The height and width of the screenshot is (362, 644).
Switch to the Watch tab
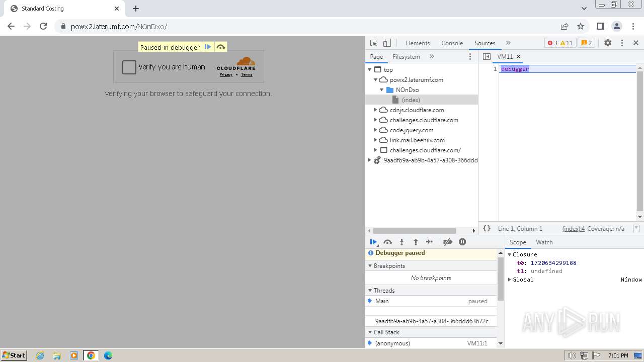click(544, 242)
